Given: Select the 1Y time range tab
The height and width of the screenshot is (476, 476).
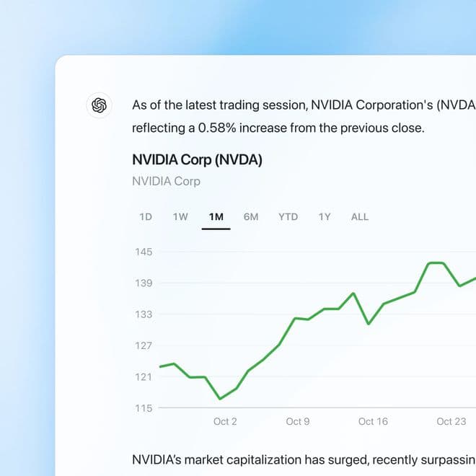Looking at the screenshot, I should 325,216.
